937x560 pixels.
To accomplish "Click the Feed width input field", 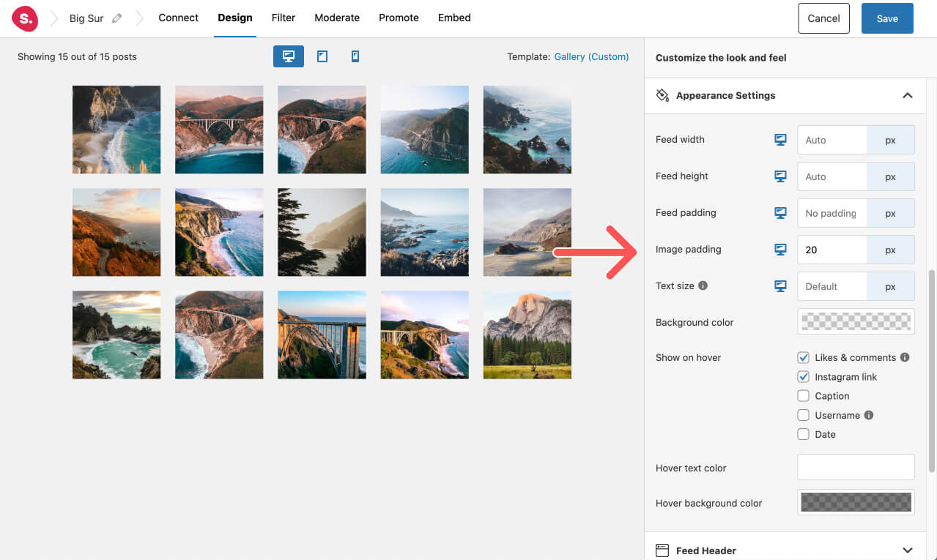I will (x=832, y=140).
